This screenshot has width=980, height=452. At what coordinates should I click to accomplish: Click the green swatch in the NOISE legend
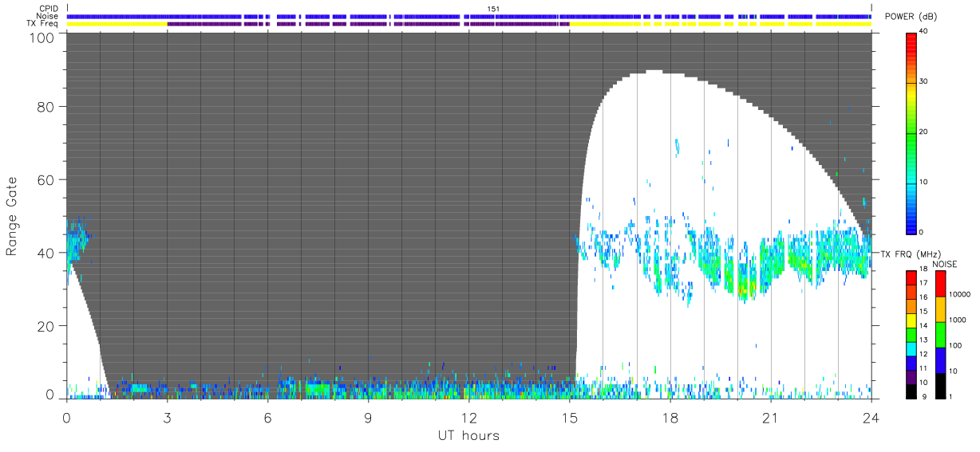pos(939,334)
